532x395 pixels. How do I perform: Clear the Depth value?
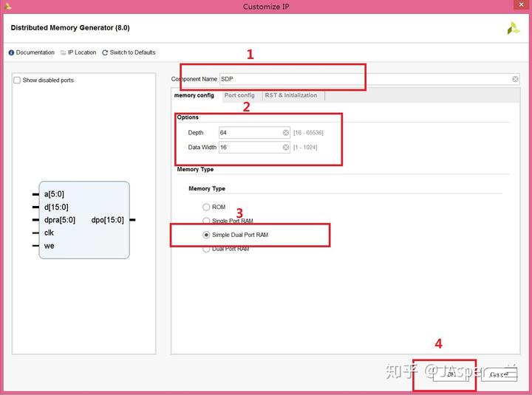coord(286,133)
